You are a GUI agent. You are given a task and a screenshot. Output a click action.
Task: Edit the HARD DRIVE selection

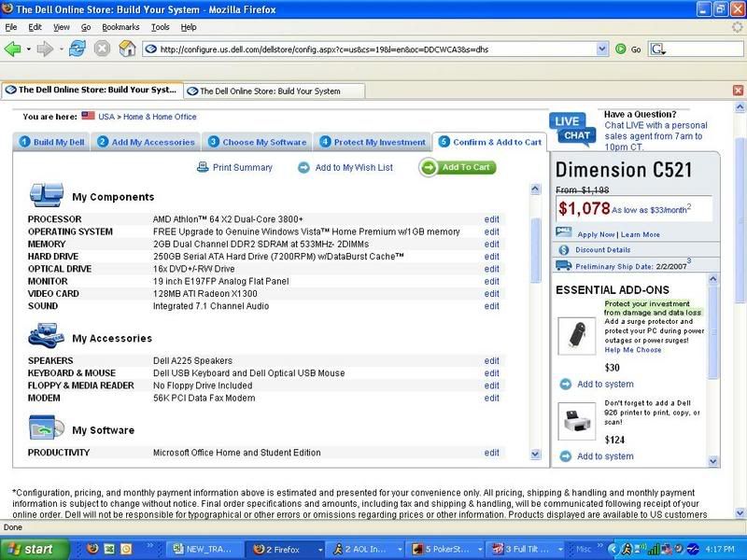(492, 257)
